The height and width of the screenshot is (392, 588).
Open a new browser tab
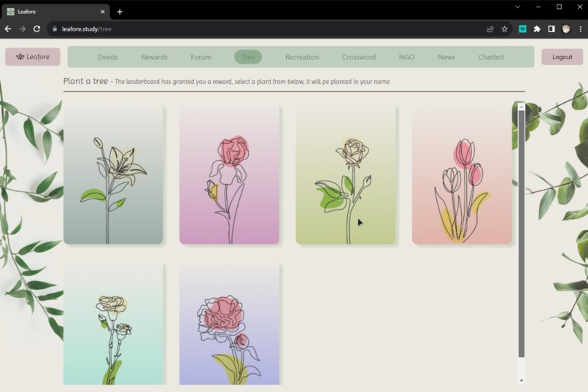pyautogui.click(x=120, y=12)
